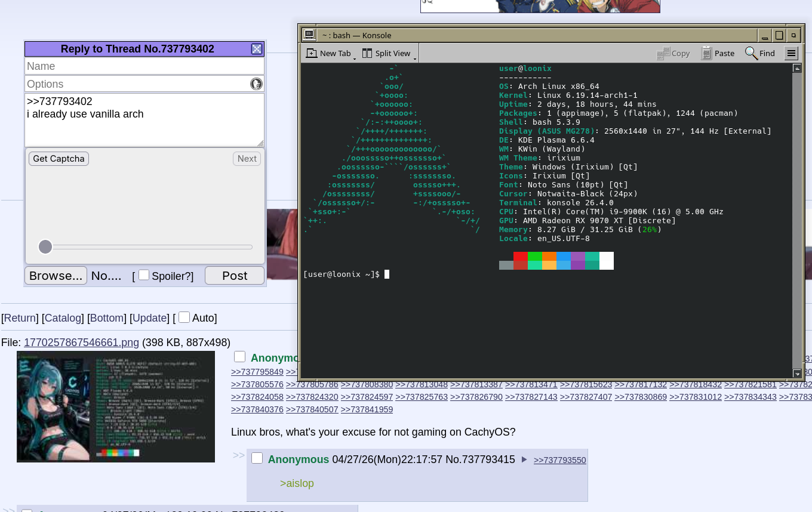The width and height of the screenshot is (812, 512).
Task: Follow backlink >>737805576
Action: click(257, 384)
